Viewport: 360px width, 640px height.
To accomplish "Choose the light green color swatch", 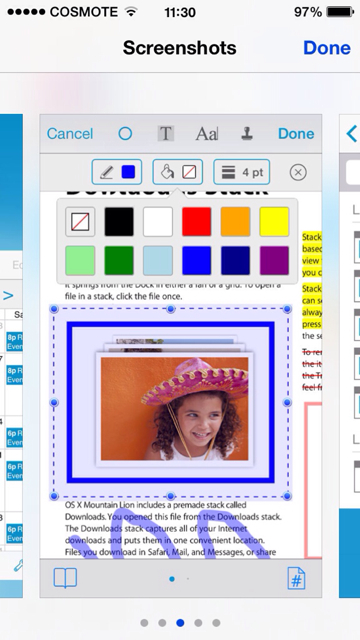I will (x=80, y=260).
